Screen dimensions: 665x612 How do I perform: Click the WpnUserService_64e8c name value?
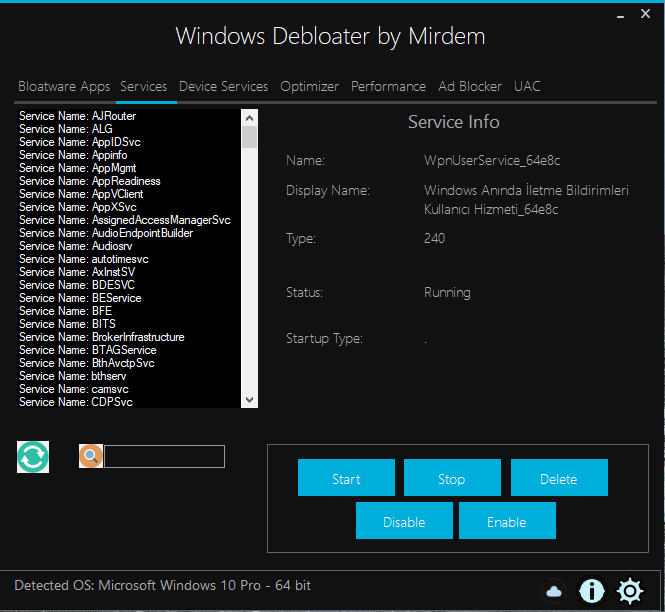(x=492, y=161)
